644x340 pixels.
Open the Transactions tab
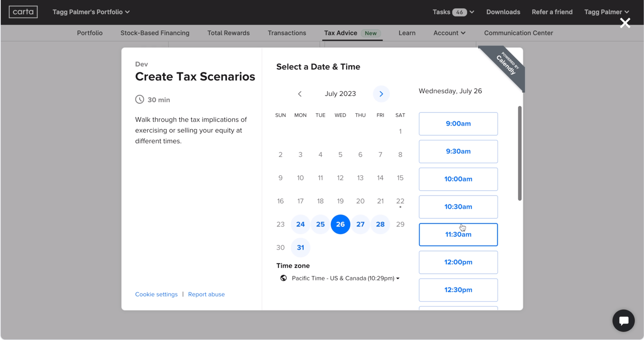click(x=287, y=33)
